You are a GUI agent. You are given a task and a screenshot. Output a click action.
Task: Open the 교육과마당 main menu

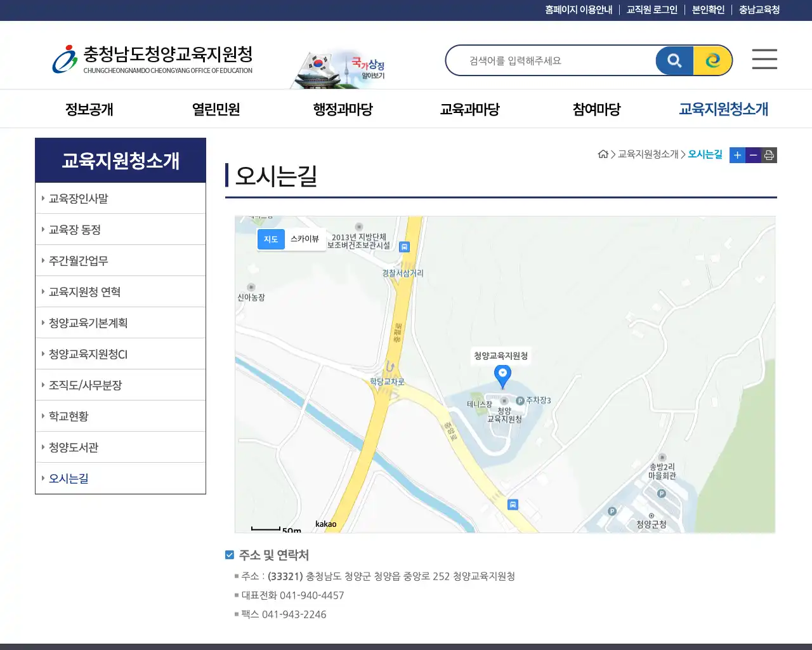coord(470,109)
